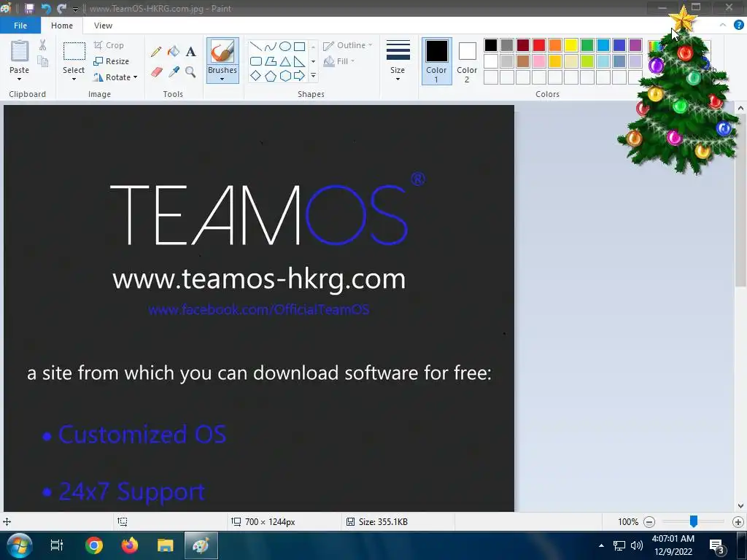Viewport: 747px width, 560px height.
Task: Click the zoom in plus button
Action: (x=738, y=522)
